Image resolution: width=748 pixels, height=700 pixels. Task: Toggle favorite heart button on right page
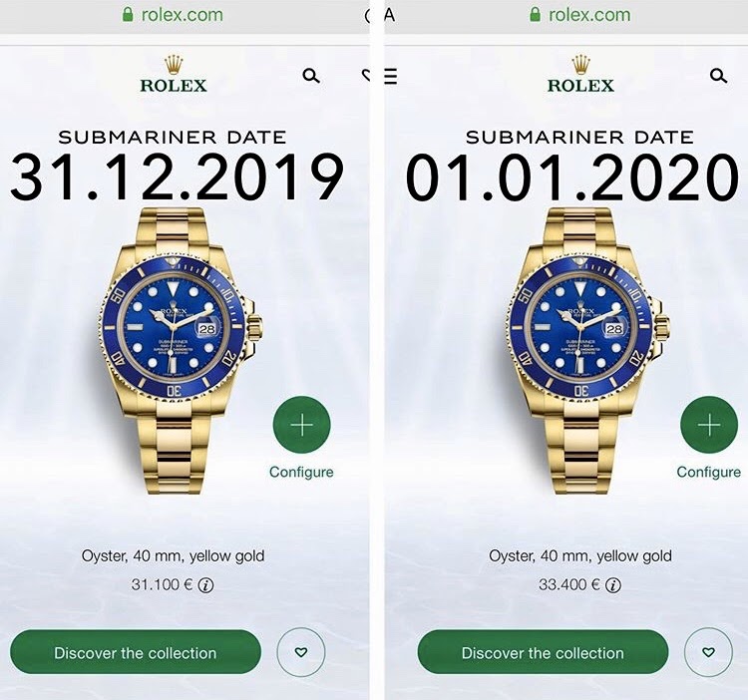coord(708,652)
